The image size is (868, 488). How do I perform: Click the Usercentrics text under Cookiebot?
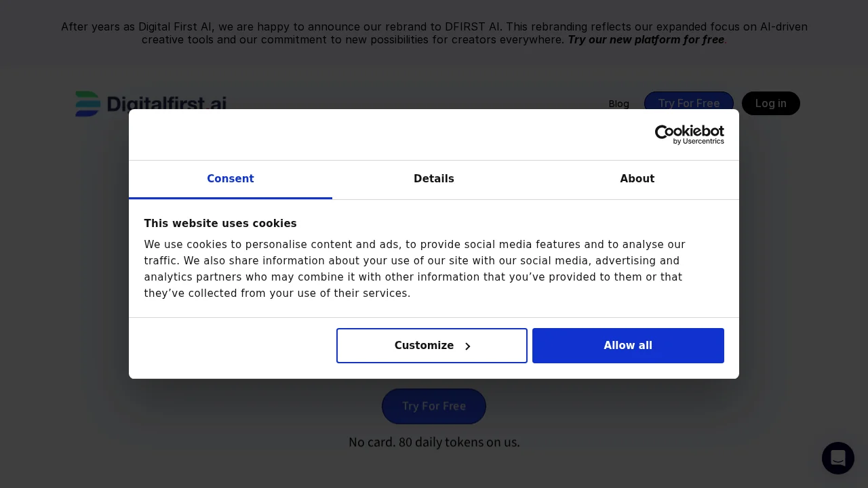699,142
